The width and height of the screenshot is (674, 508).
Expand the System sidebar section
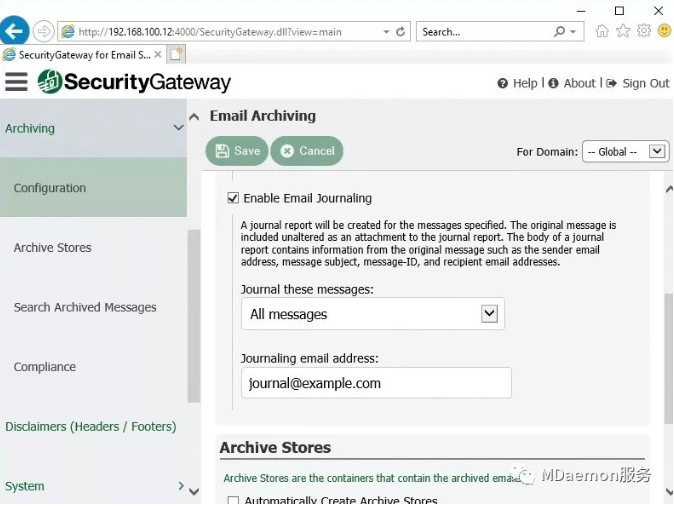point(181,486)
